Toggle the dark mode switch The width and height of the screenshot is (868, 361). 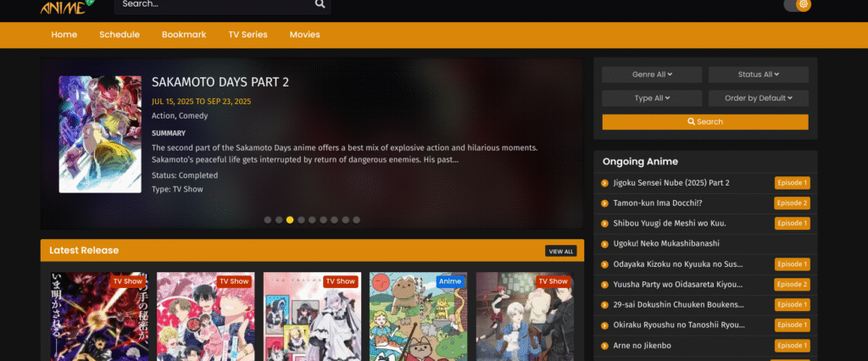click(797, 5)
